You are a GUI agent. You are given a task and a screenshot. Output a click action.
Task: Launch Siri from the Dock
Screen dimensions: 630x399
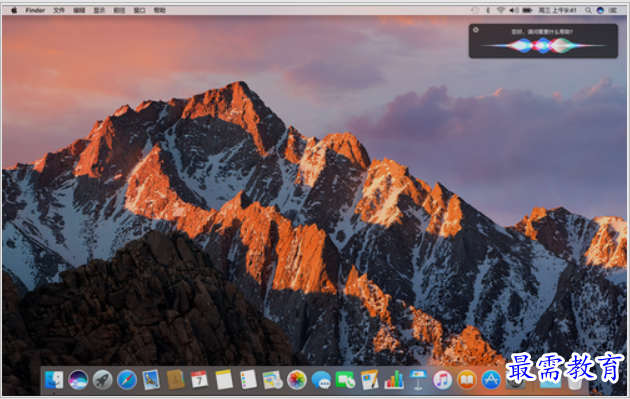(x=78, y=380)
